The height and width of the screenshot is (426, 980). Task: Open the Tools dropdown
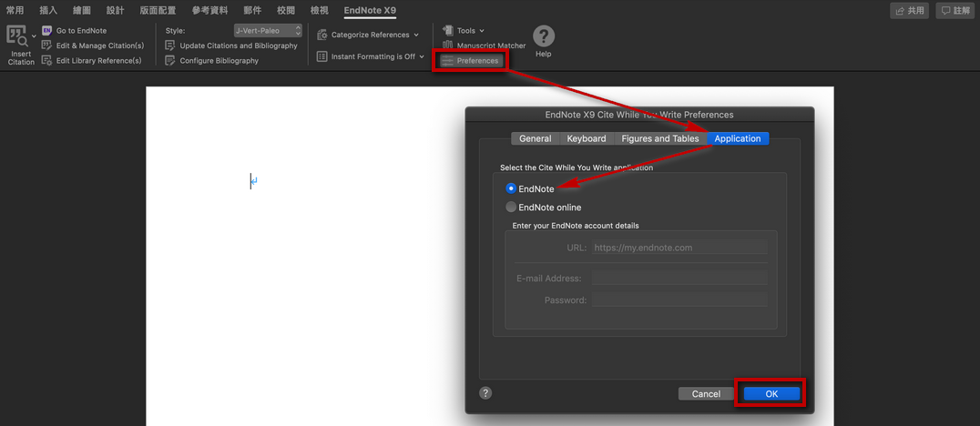[x=471, y=31]
